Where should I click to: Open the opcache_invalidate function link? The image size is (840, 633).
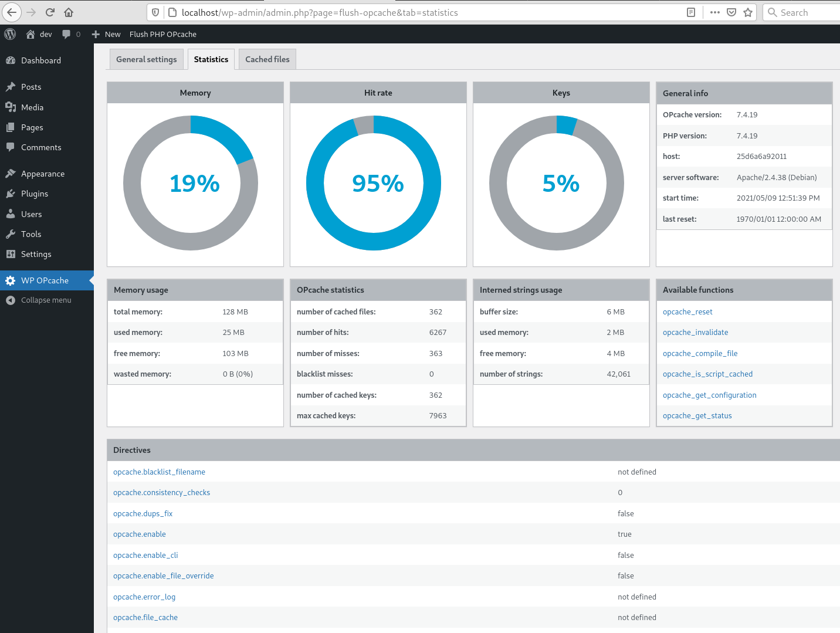(695, 332)
